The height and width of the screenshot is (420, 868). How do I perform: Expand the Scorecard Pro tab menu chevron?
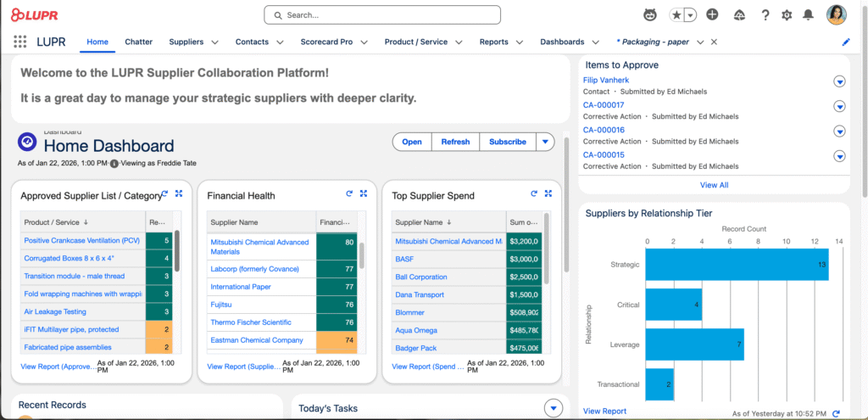pos(364,42)
